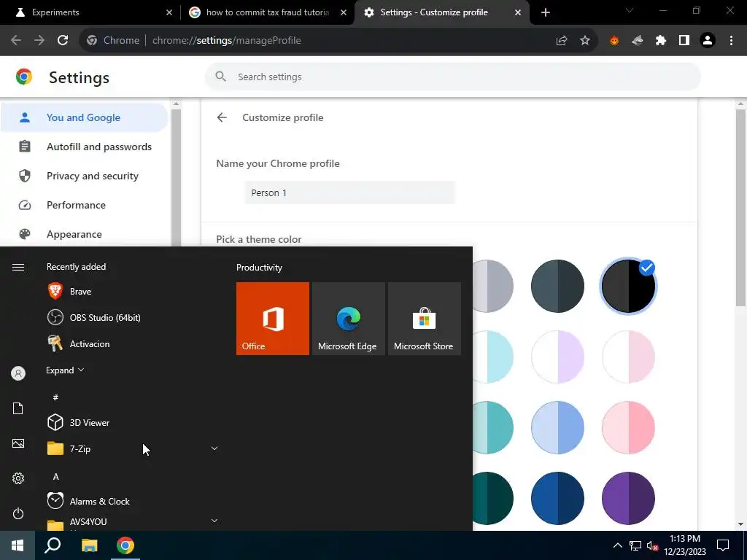Open the Extensions puzzle icon

click(661, 41)
